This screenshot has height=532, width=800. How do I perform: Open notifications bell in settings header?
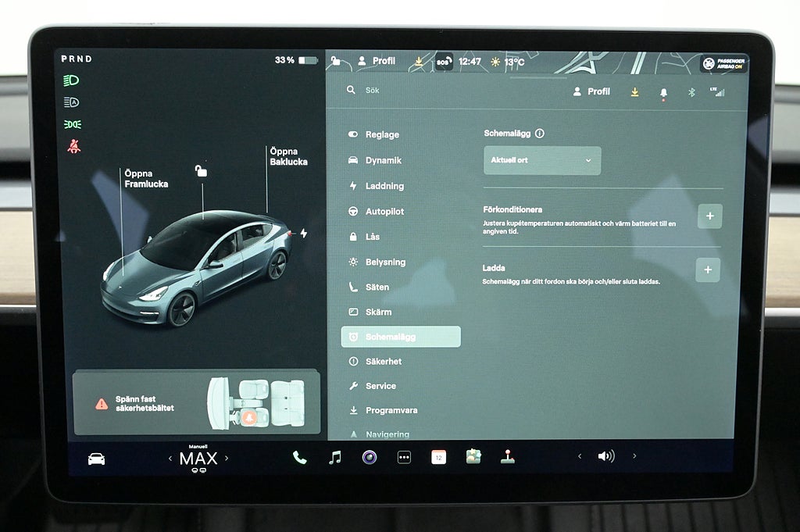tap(663, 92)
